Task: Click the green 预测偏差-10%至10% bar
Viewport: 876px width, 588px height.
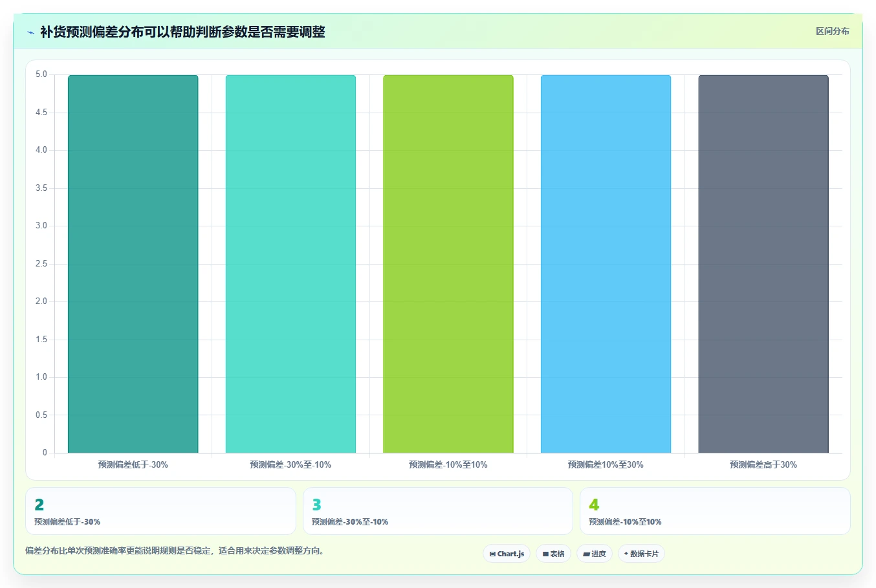Action: pos(448,264)
